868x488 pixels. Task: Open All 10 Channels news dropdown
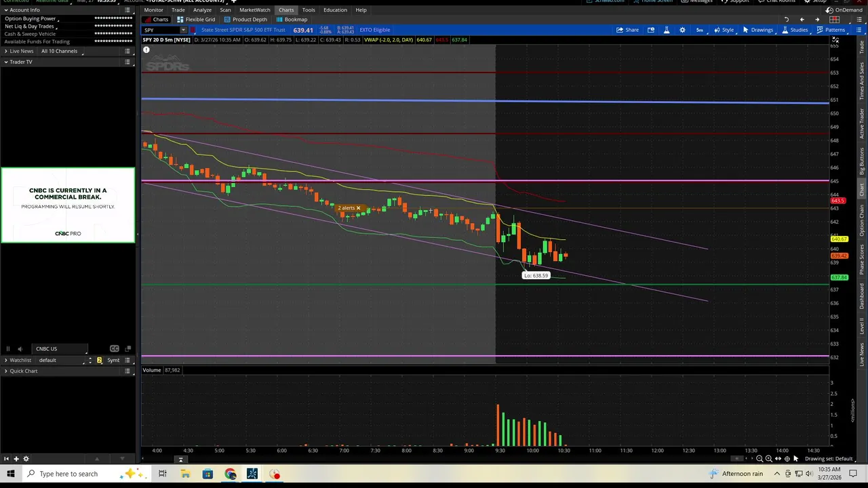62,52
